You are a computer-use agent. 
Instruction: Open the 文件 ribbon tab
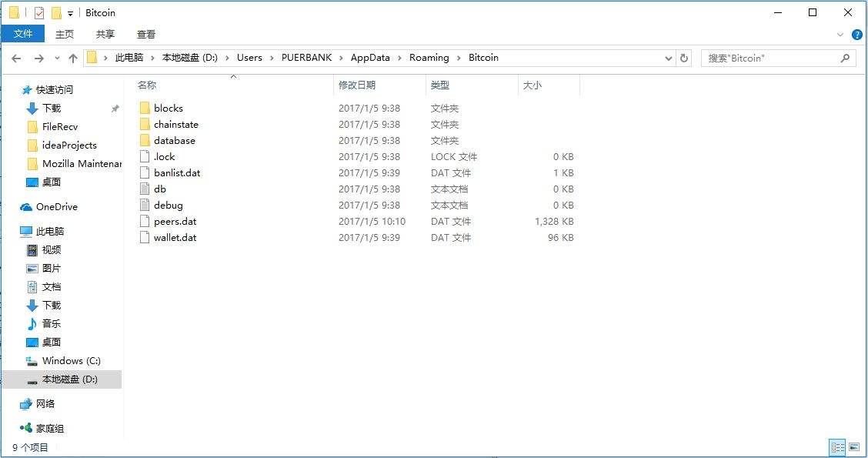[22, 34]
